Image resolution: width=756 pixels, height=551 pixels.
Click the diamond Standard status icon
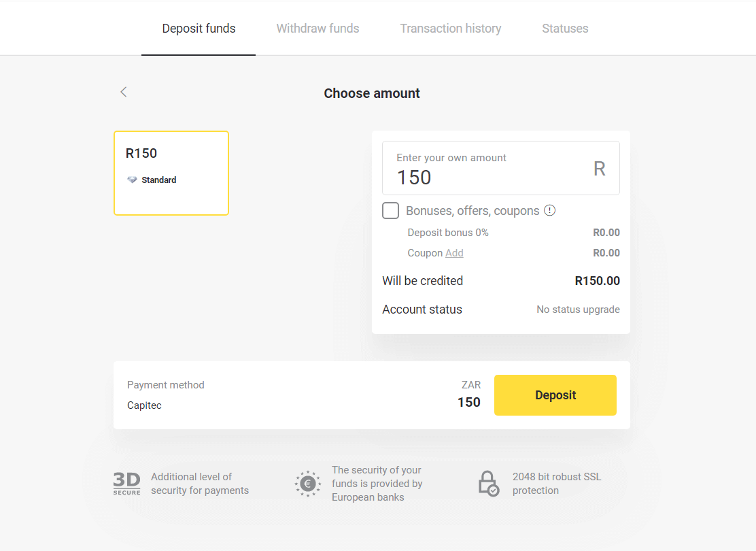click(x=132, y=180)
